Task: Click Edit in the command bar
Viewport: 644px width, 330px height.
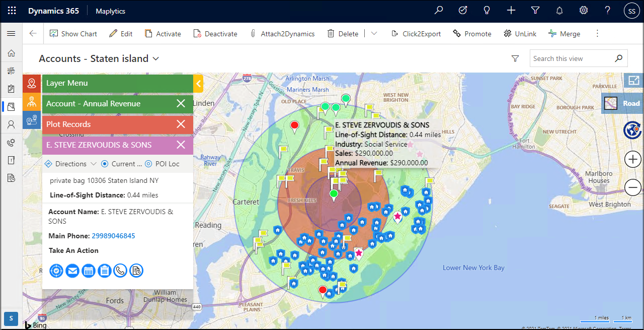Action: [121, 34]
